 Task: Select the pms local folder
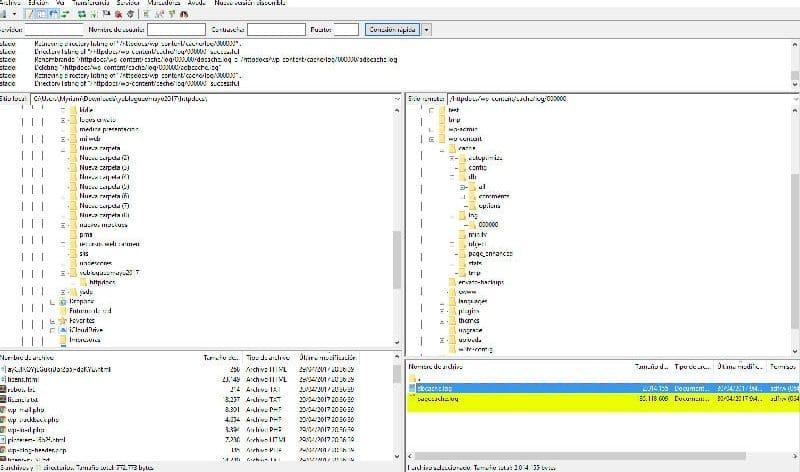tap(86, 234)
